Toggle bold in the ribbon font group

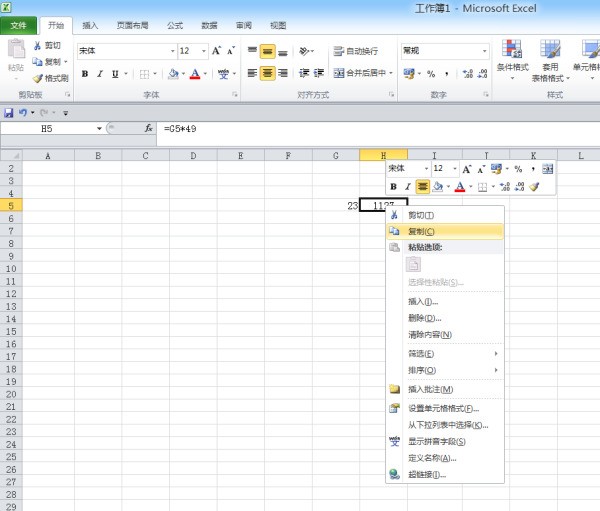(x=85, y=73)
